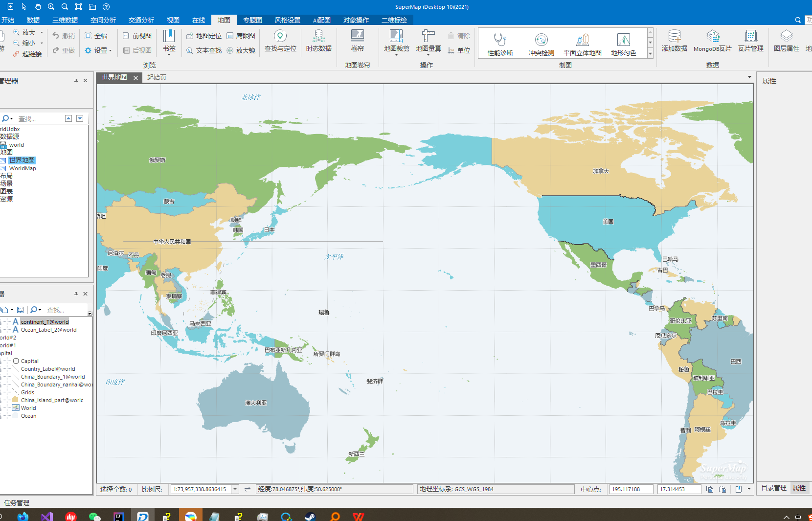The height and width of the screenshot is (521, 812).
Task: Toggle the Map Swipe (卷帘) tool
Action: 357,41
